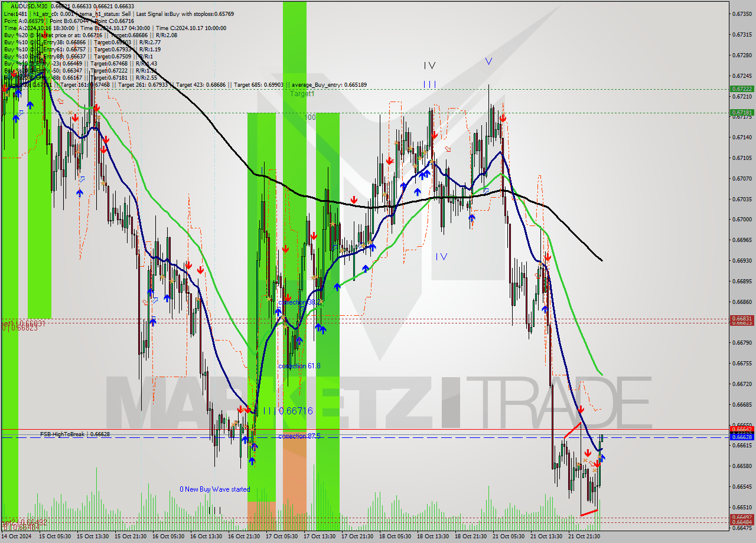Click the '18 Oct 21:30' time label
The height and width of the screenshot is (543, 756).
tap(471, 537)
